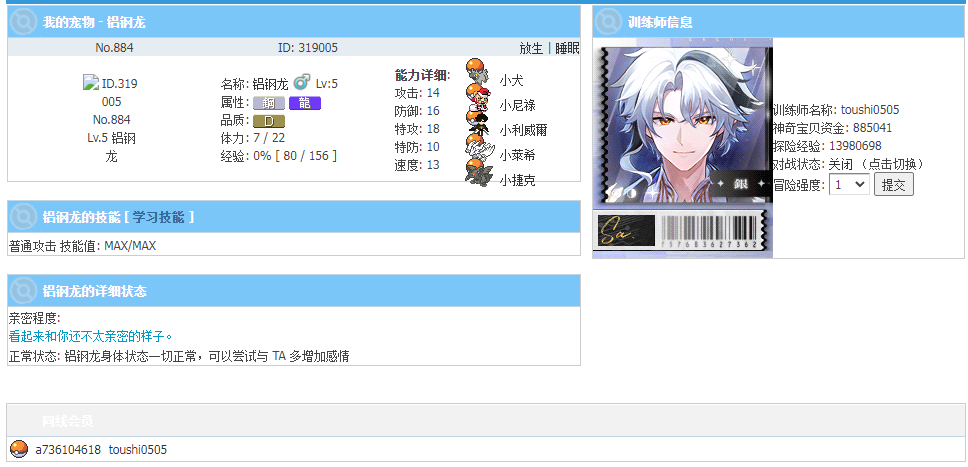This screenshot has height=467, width=968.
Task: Select the 小利威爾 pet sprite icon
Action: [x=478, y=122]
